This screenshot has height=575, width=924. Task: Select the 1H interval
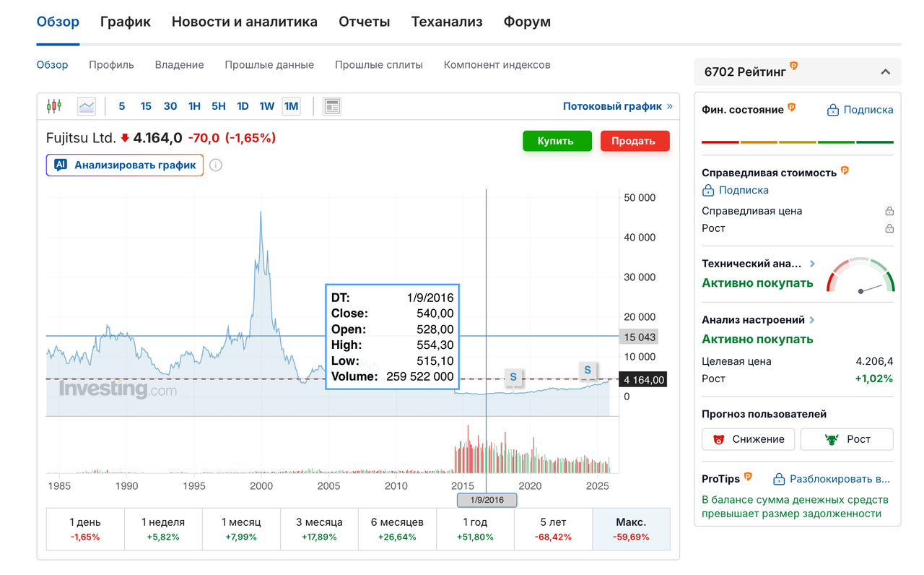pyautogui.click(x=194, y=106)
